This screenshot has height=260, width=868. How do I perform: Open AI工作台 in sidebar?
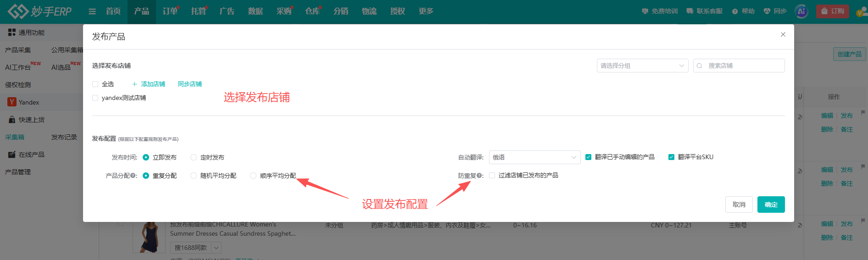[18, 67]
